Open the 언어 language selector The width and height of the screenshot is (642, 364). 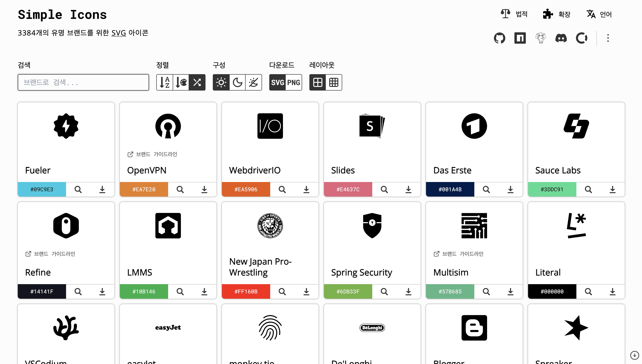[x=599, y=14]
